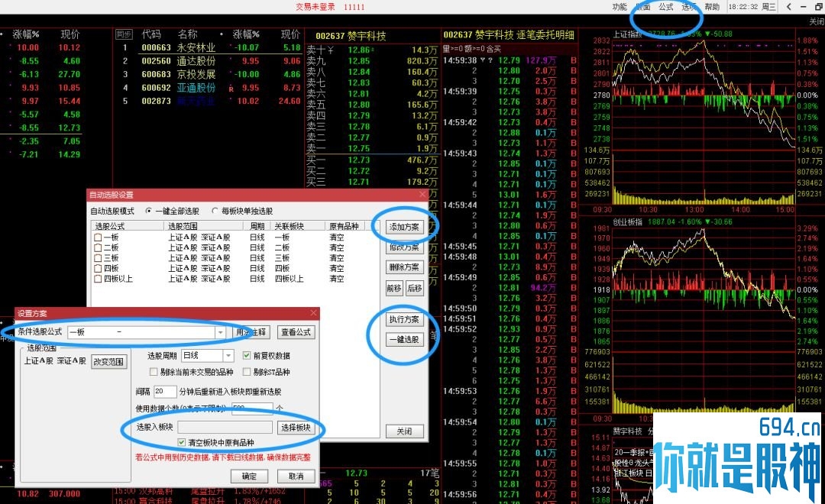Enable 剔除当前未交易的品种 checkbox
This screenshot has height=504, width=825.
(154, 372)
